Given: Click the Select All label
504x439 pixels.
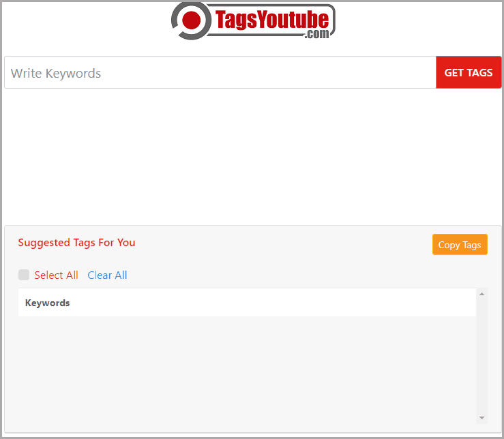Looking at the screenshot, I should 56,275.
